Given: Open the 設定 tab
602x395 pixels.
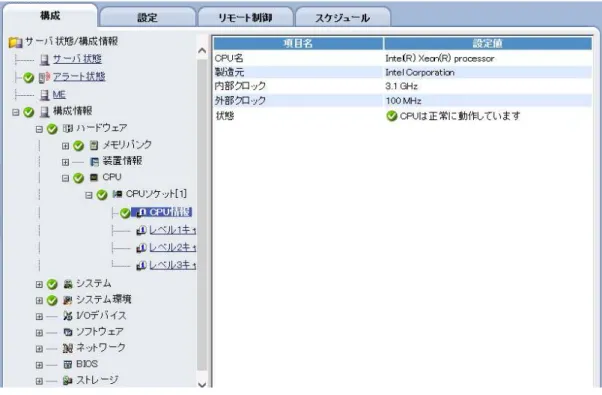Looking at the screenshot, I should [147, 17].
